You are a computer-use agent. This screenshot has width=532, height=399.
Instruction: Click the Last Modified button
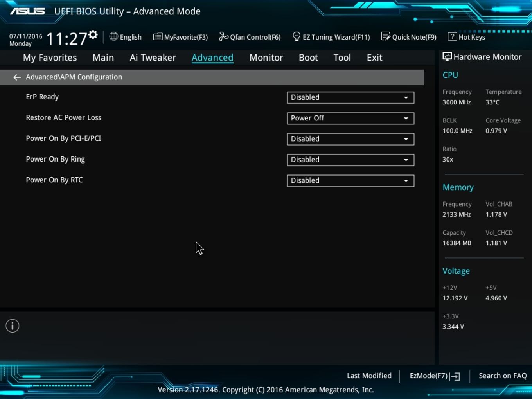(369, 376)
